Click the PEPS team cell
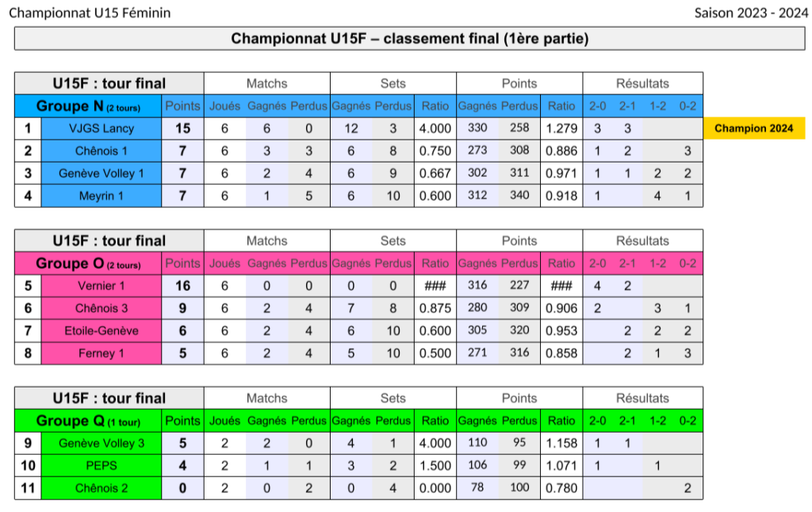This screenshot has width=812, height=512. 101,465
